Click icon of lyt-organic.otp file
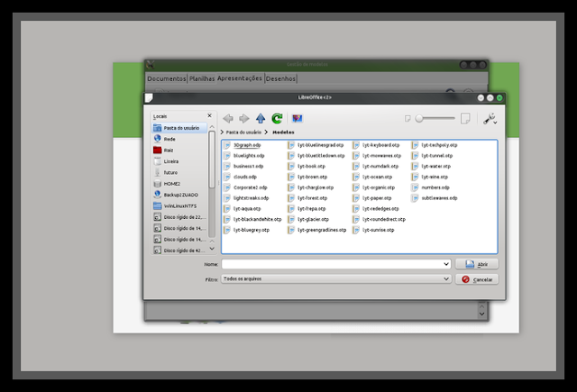Screen dimensions: 577x392 pos(356,188)
